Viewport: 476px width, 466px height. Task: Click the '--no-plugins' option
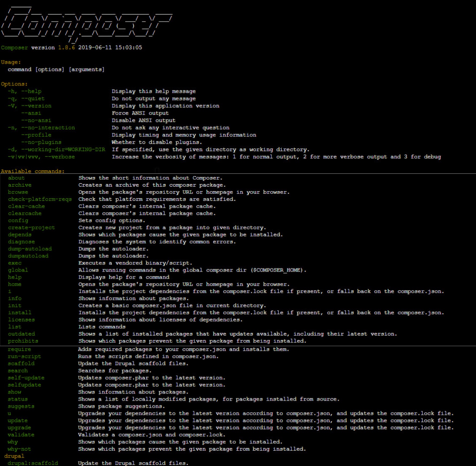(x=41, y=142)
